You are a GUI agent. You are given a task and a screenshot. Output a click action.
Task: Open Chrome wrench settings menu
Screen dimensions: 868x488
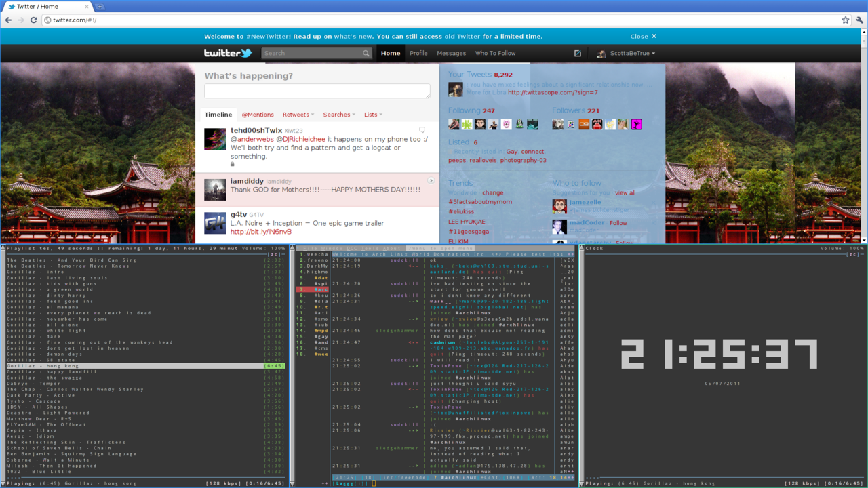coord(860,20)
